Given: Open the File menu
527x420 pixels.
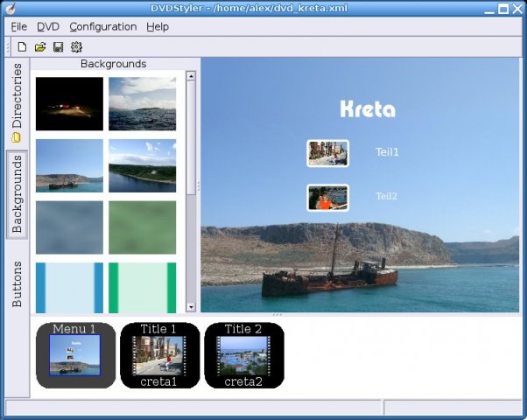Looking at the screenshot, I should 19,26.
